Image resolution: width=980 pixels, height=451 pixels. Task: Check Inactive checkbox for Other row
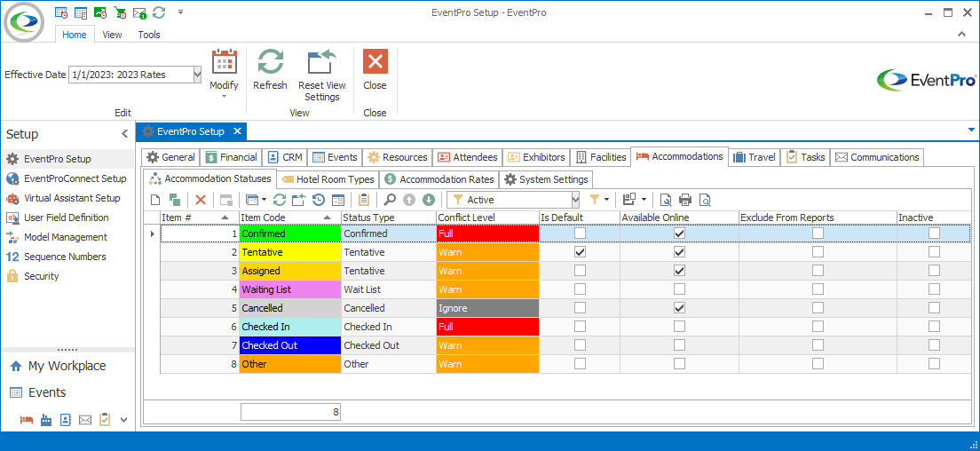click(x=934, y=363)
